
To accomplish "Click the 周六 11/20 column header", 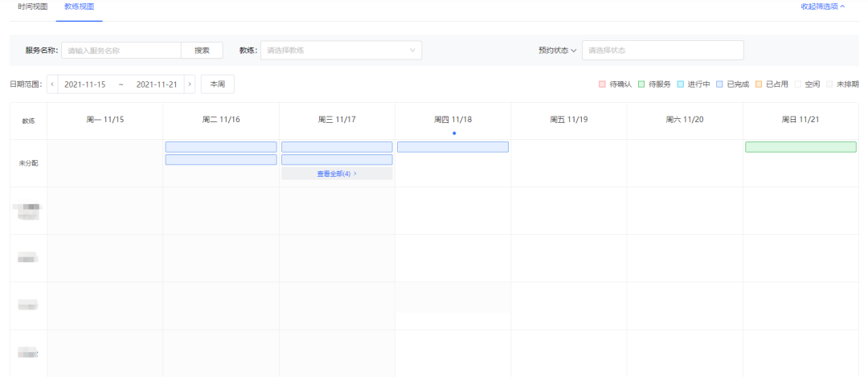I will tap(685, 120).
